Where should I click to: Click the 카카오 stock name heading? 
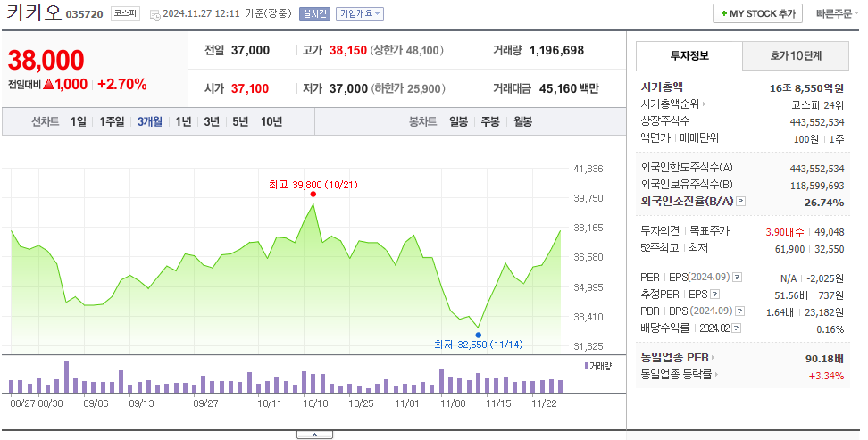click(x=33, y=12)
